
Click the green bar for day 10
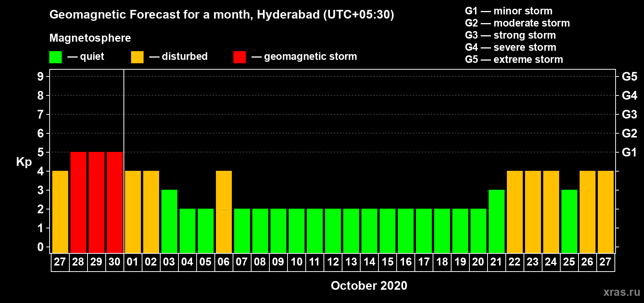point(297,231)
